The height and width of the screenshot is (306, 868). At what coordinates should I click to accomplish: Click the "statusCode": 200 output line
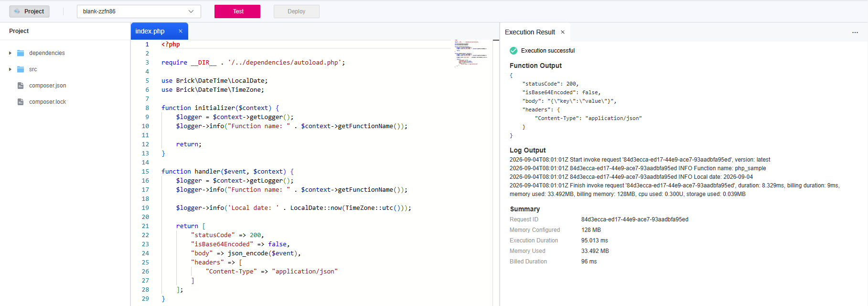click(x=550, y=84)
